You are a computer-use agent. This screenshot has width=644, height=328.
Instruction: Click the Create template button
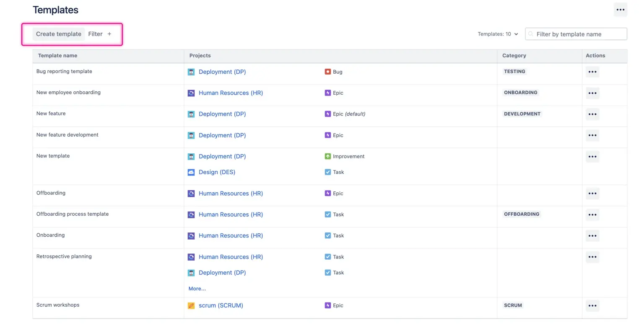[59, 34]
